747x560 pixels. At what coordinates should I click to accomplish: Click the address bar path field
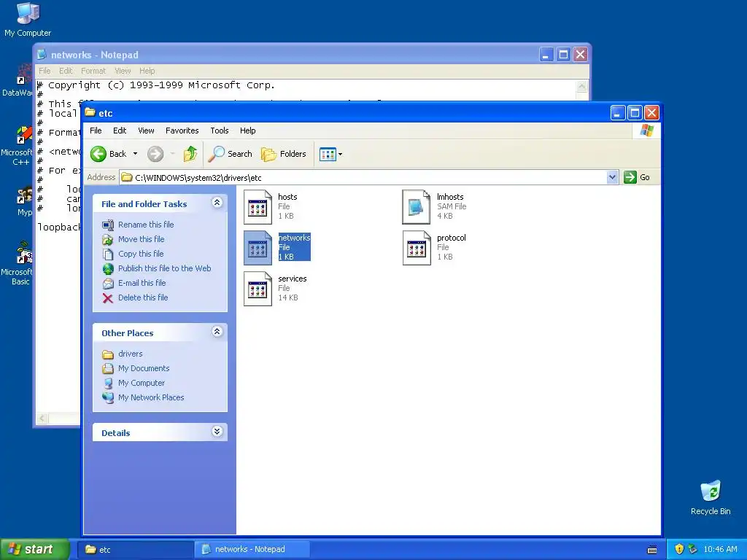pyautogui.click(x=363, y=178)
